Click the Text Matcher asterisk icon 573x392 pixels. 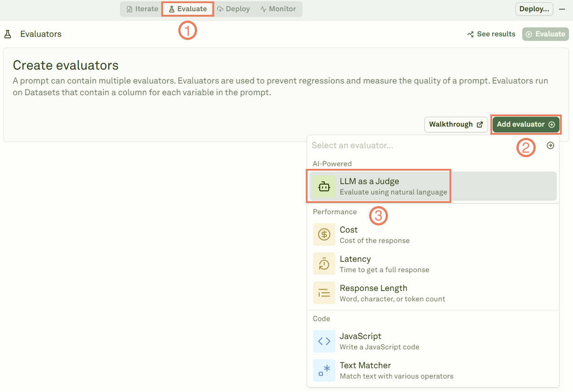(324, 370)
